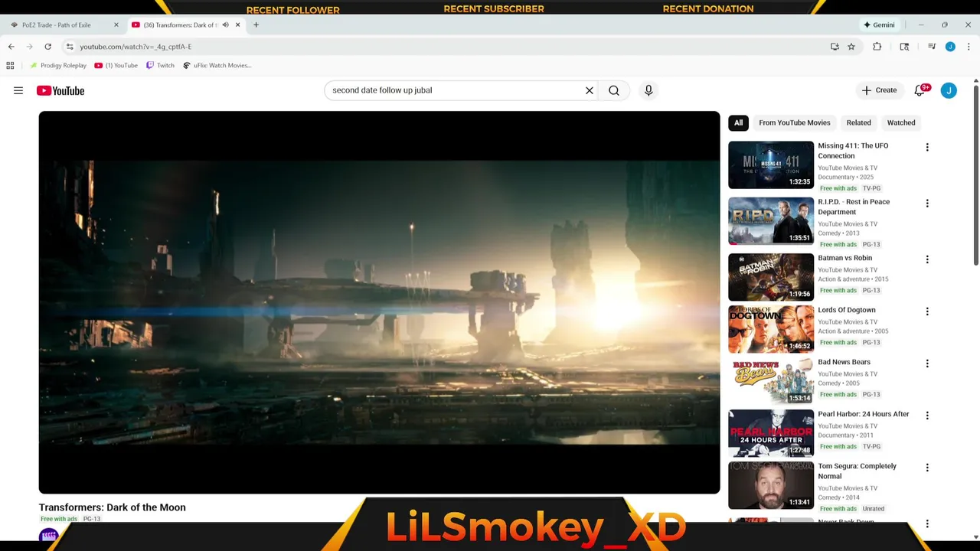Viewport: 980px width, 551px height.
Task: Select the All filter chip
Action: coord(738,122)
